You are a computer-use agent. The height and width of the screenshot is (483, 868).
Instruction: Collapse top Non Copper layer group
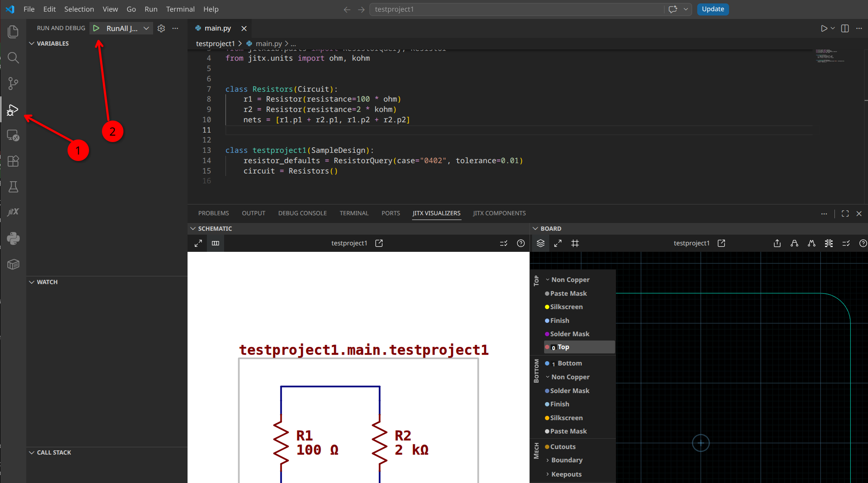548,280
